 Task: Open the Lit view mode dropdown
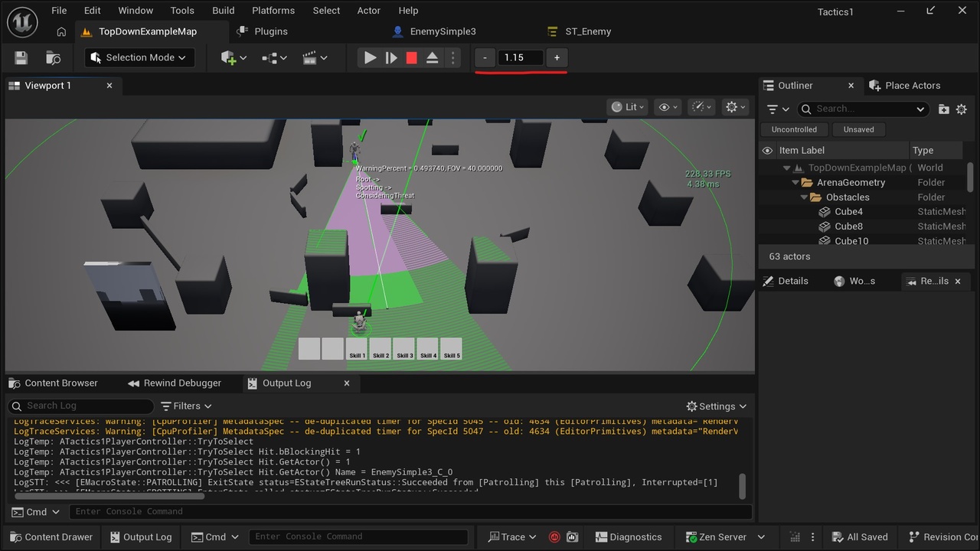click(x=628, y=107)
